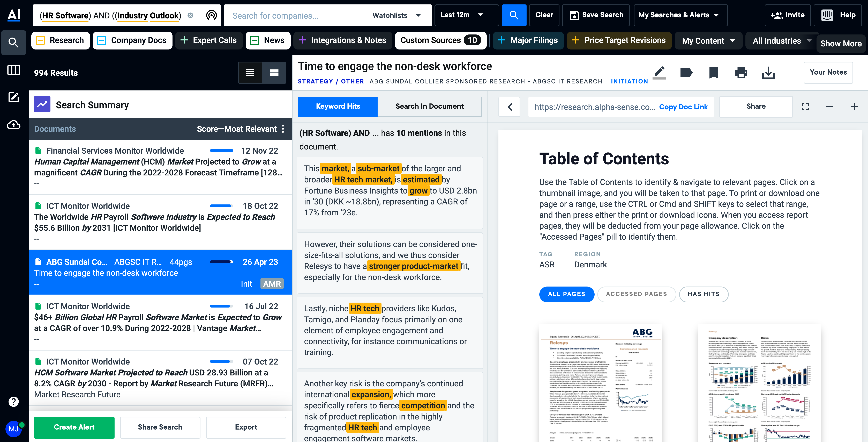
Task: Click Share Search button
Action: [x=160, y=427]
